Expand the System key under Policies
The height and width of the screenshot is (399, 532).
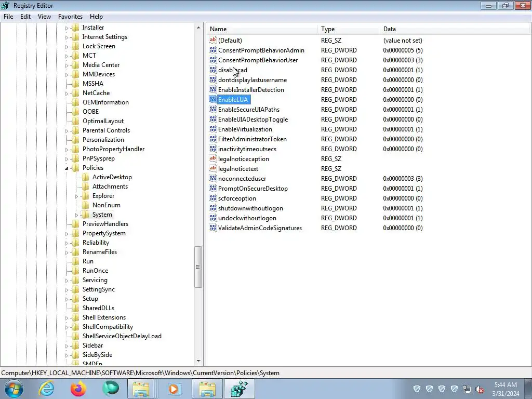click(77, 215)
